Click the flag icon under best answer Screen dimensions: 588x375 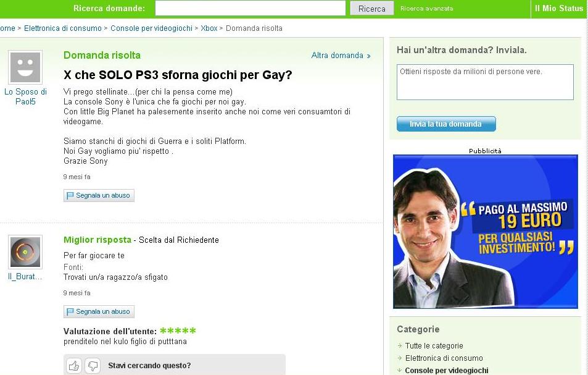click(70, 311)
